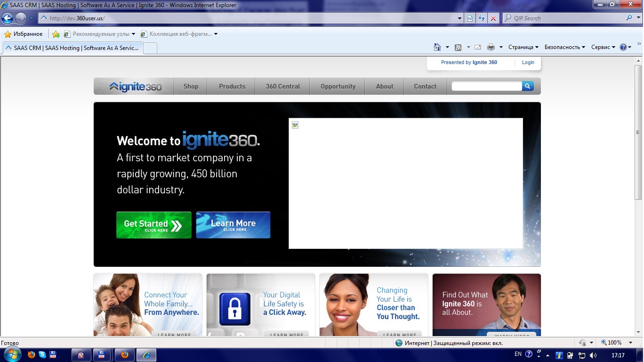Image resolution: width=644 pixels, height=362 pixels.
Task: Click into the QIP Search box
Action: pyautogui.click(x=563, y=18)
